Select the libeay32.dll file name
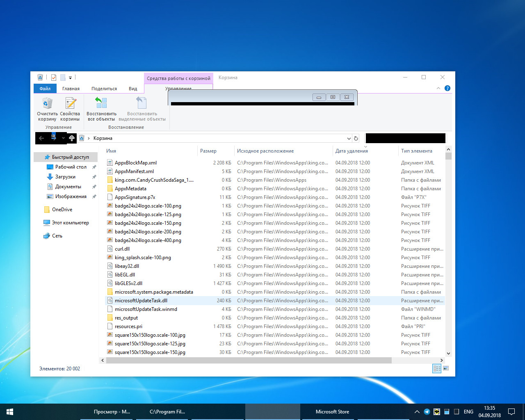 pyautogui.click(x=127, y=266)
